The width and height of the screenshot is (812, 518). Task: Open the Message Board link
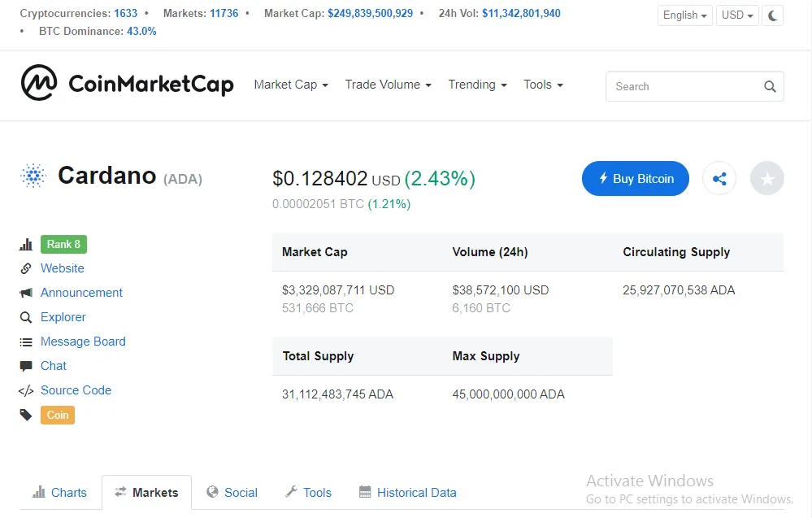tap(83, 342)
